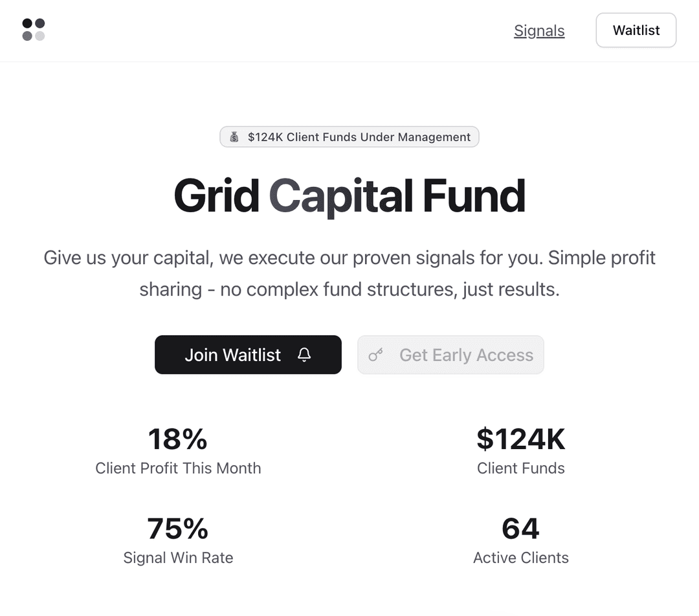
Task: Open the Signals navigation link
Action: (539, 30)
